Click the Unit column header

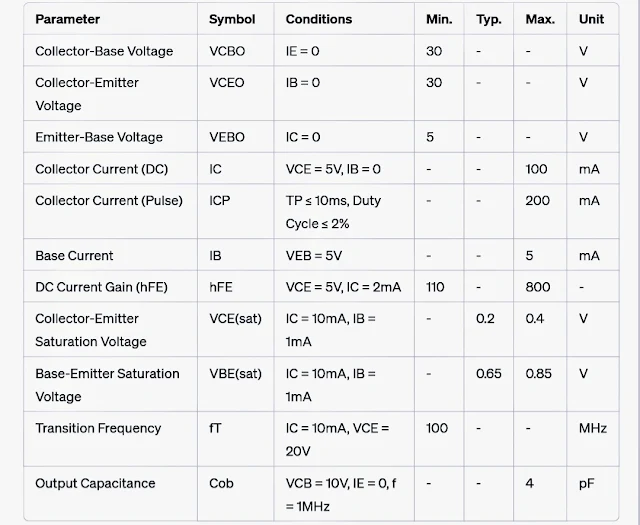pyautogui.click(x=591, y=19)
